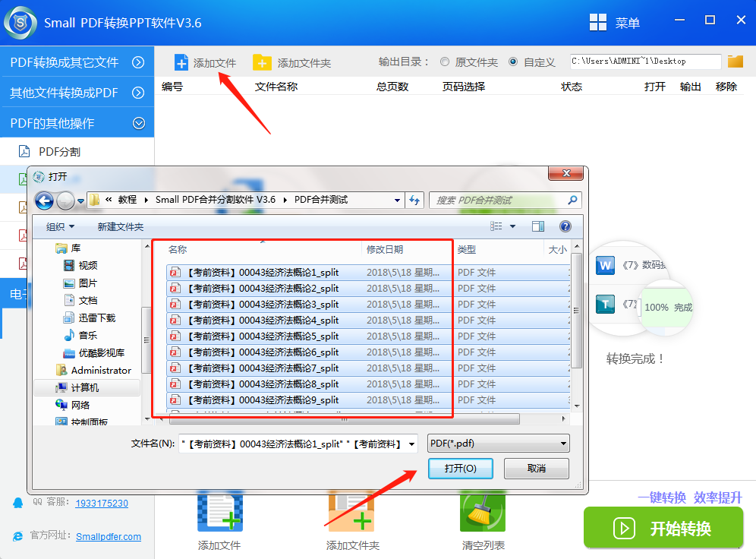Click the top 添加文件 plus icon
Image resolution: width=756 pixels, height=559 pixels.
pyautogui.click(x=181, y=63)
